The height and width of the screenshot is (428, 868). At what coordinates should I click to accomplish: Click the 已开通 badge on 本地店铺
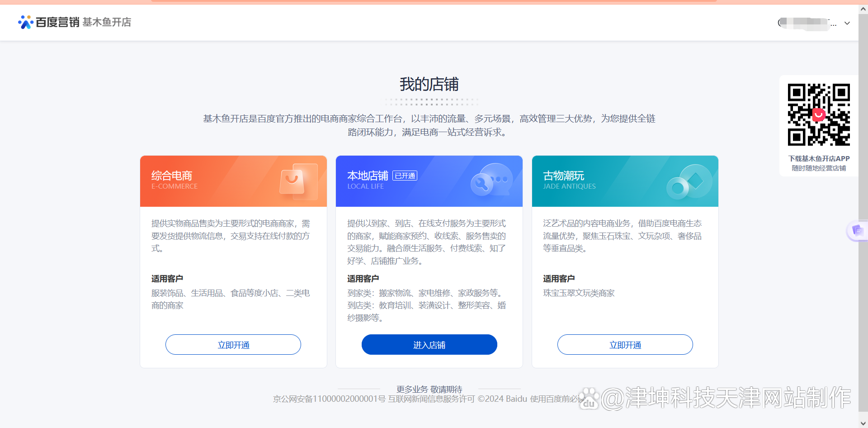[405, 176]
